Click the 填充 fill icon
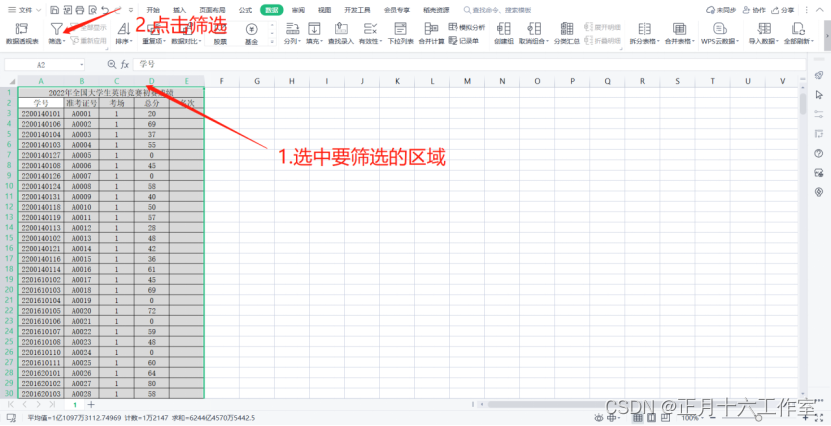The image size is (831, 426). (x=314, y=29)
